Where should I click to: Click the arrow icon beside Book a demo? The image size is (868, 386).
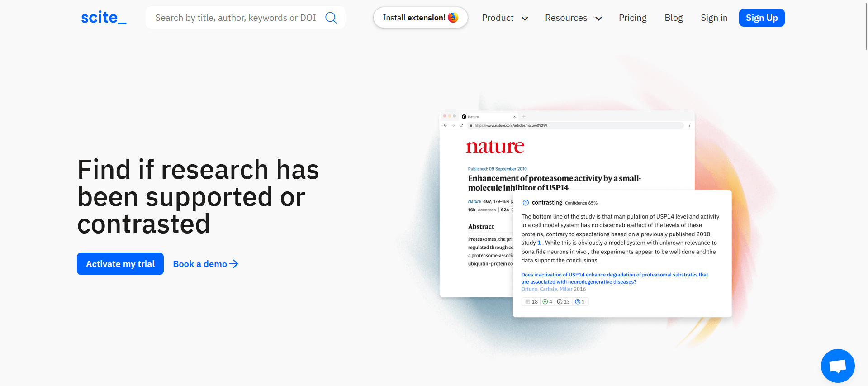[x=234, y=264]
